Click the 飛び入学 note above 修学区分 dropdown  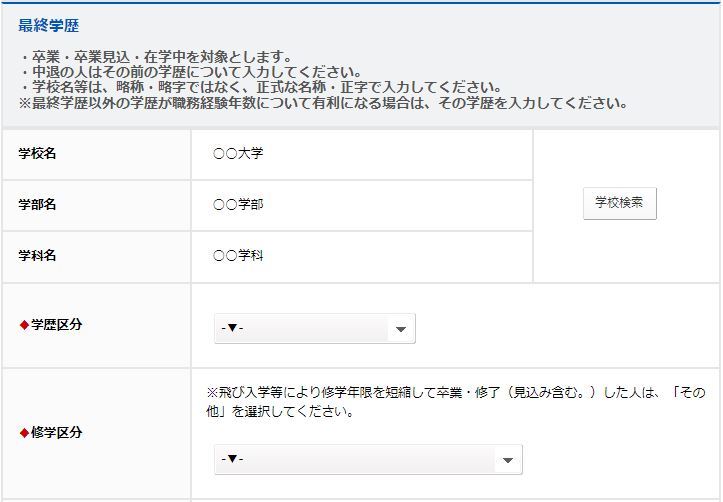[x=455, y=402]
